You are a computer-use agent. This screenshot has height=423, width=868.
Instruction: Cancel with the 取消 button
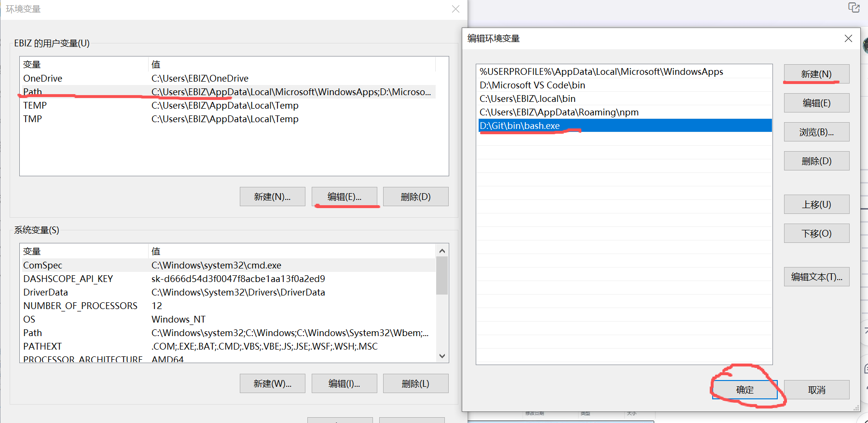click(x=816, y=390)
